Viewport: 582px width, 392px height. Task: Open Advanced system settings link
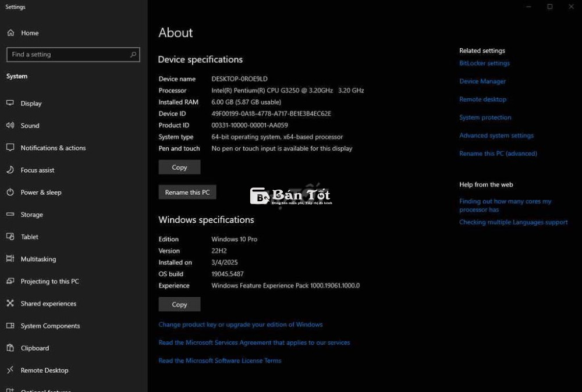point(496,136)
